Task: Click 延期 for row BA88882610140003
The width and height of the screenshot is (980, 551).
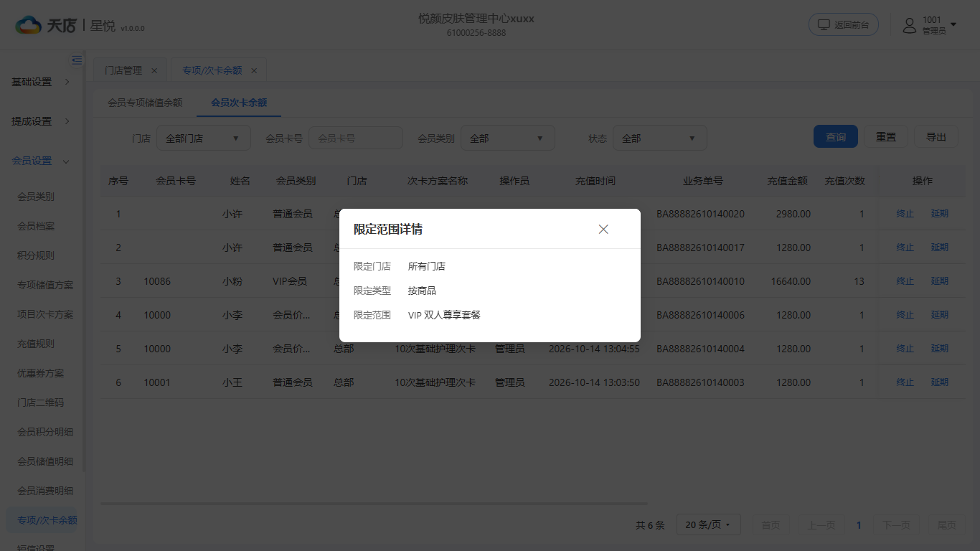Action: click(x=940, y=382)
